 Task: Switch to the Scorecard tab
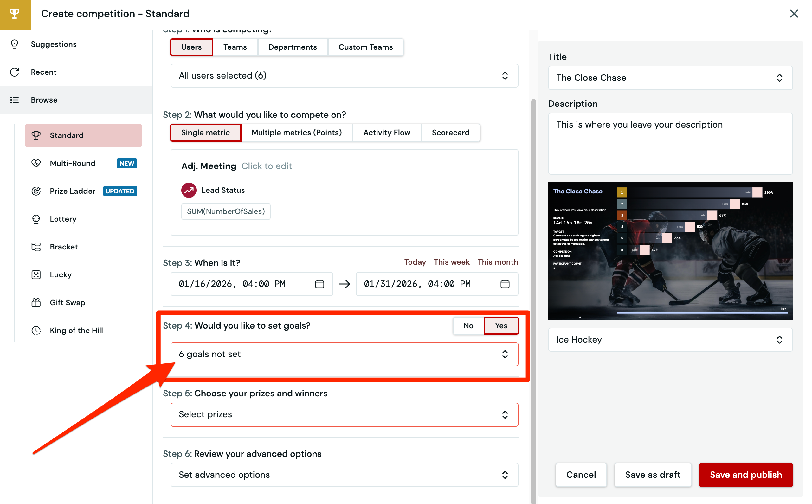[x=450, y=133]
